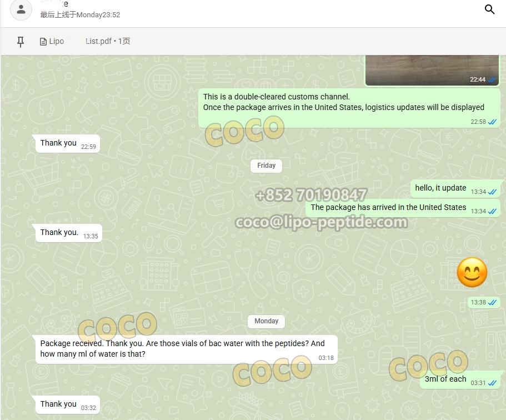Click the Monday date separator

266,321
